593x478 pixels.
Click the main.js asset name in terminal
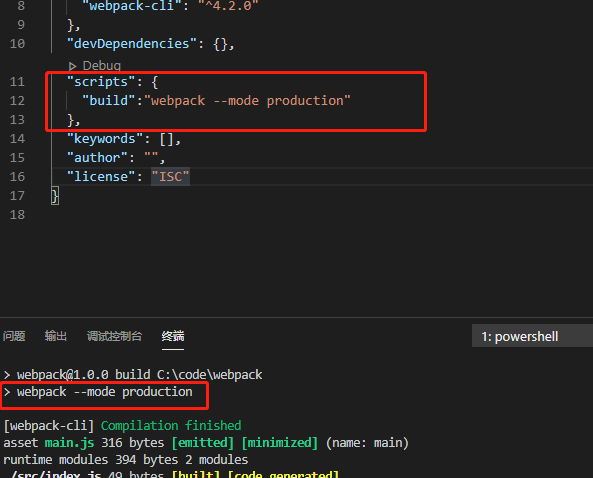(x=69, y=443)
